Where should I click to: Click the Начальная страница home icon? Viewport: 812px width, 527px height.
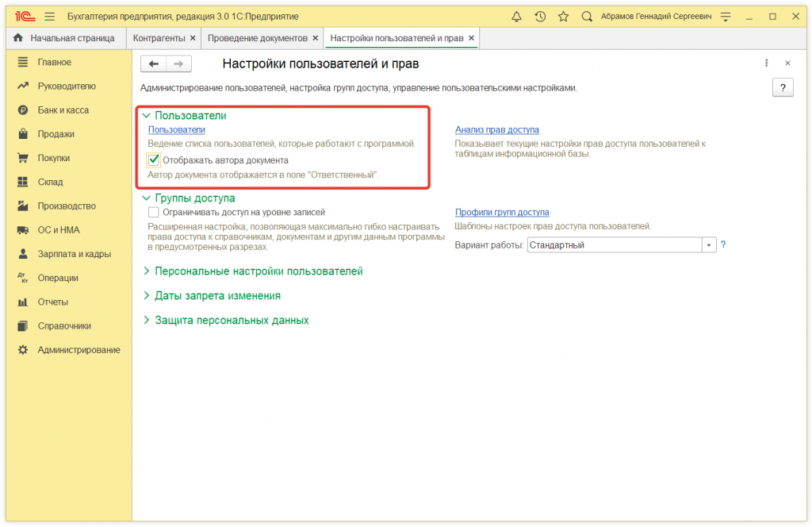[18, 38]
